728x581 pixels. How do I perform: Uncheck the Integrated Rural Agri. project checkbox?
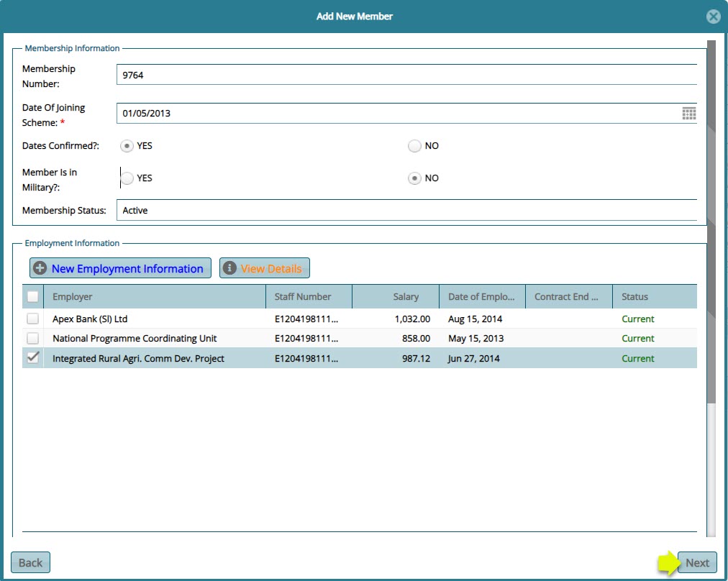(x=33, y=357)
